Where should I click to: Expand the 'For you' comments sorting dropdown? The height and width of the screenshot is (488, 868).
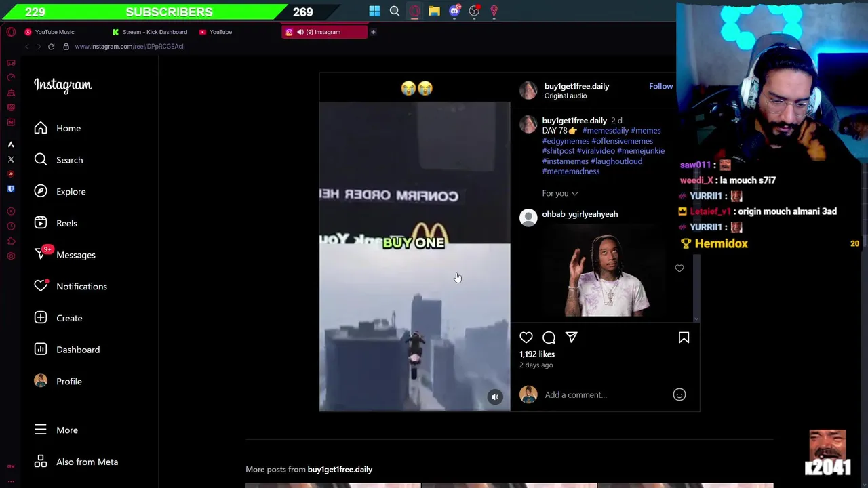(x=560, y=193)
